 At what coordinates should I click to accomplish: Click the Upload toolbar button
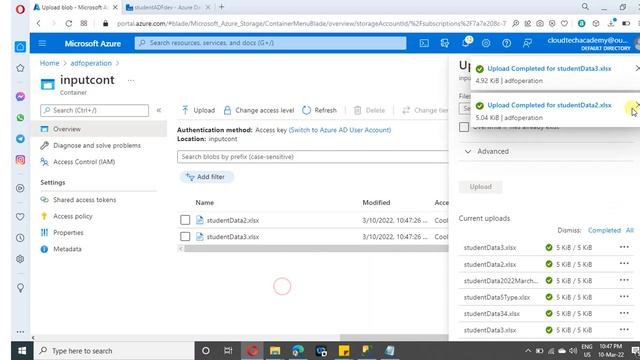click(x=198, y=110)
